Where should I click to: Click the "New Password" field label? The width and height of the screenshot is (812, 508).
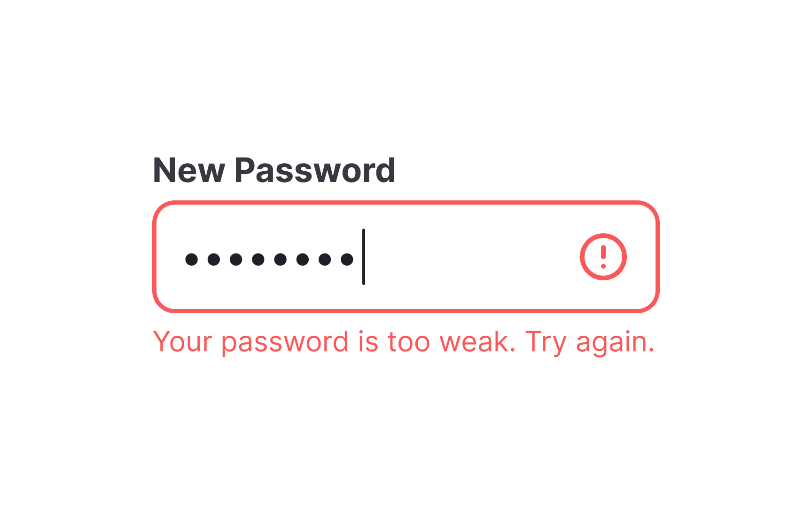[274, 170]
